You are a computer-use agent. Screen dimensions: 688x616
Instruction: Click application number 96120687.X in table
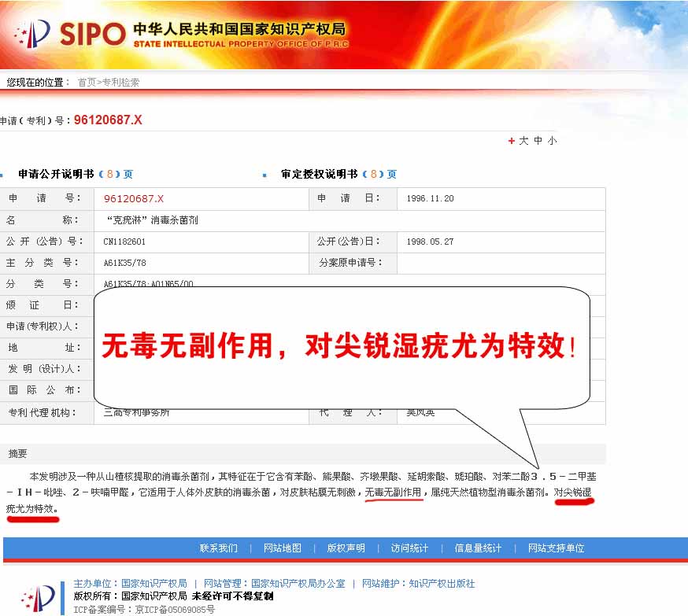(133, 198)
